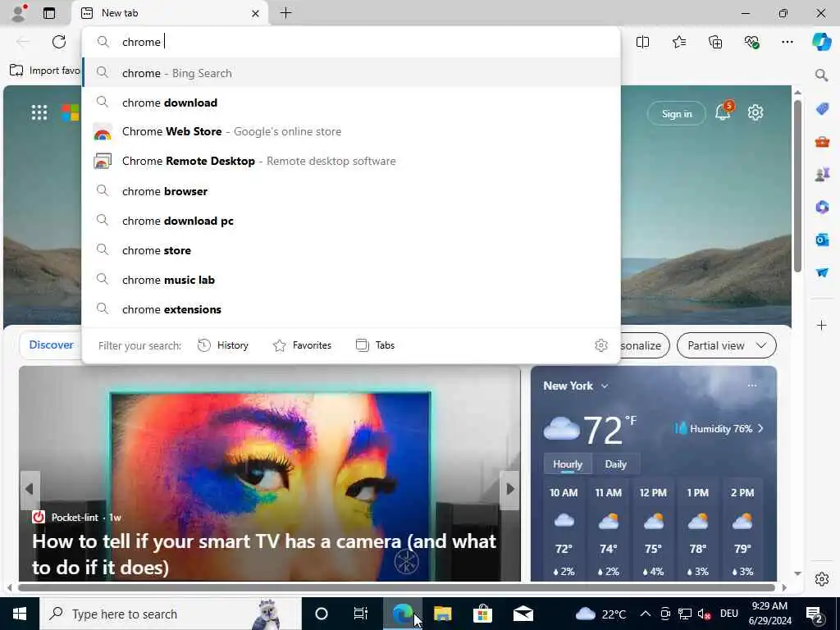Expand the Partial view dropdown
Viewport: 840px width, 630px height.
point(727,345)
